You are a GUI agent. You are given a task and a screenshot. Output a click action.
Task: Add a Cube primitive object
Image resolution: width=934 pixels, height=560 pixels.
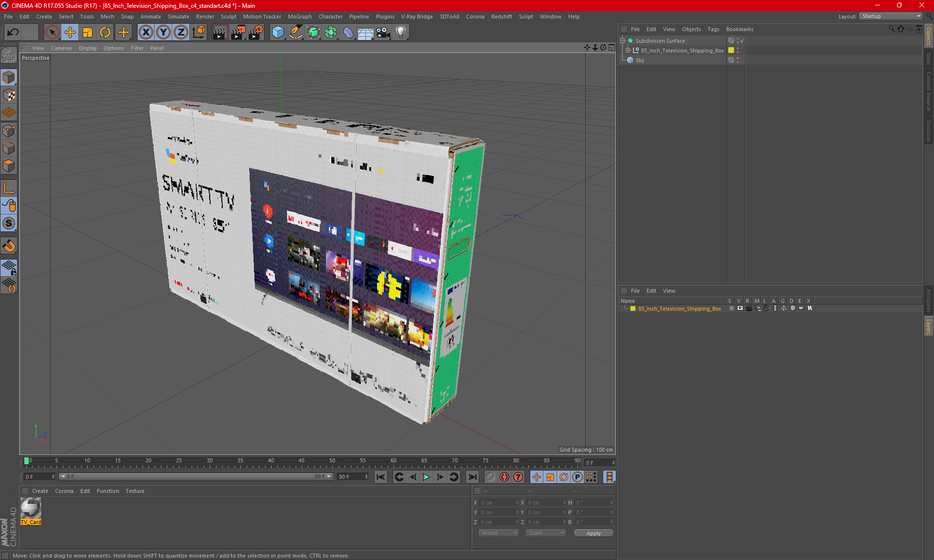point(278,33)
